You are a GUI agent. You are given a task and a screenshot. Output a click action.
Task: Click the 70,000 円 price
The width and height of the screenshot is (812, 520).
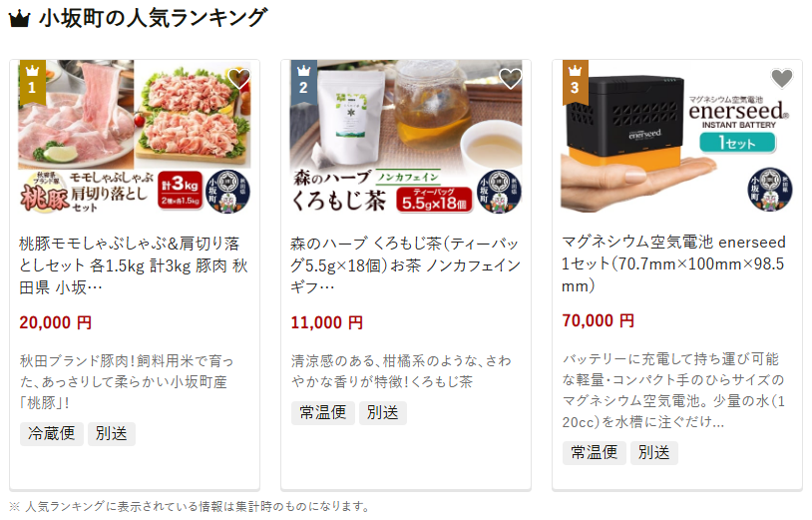pyautogui.click(x=599, y=320)
